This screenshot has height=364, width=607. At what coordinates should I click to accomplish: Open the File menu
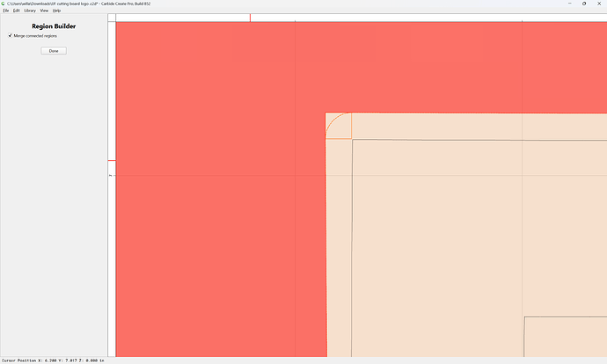(6, 11)
